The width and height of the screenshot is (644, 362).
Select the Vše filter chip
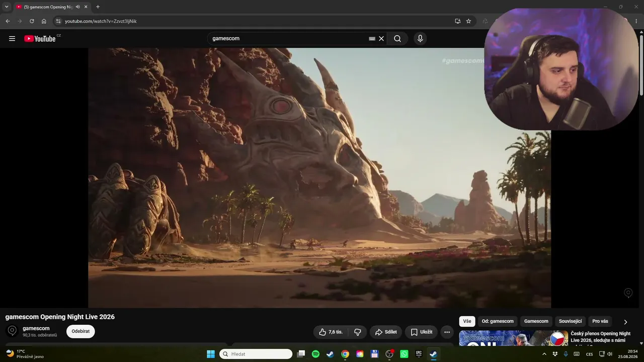(x=467, y=321)
